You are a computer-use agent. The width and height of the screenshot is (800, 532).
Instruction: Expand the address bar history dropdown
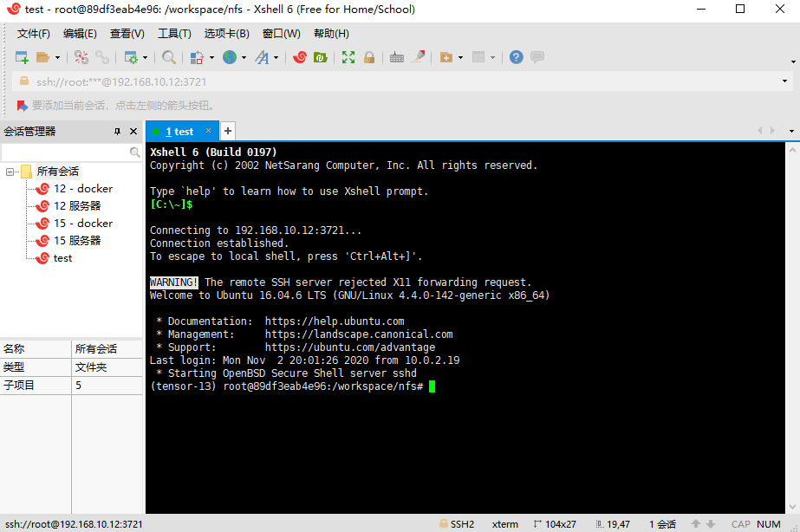click(x=784, y=81)
